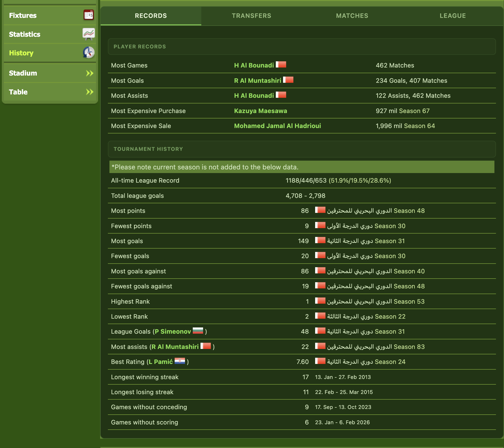Open R Al Muntashiri's profile from Most Goals
The width and height of the screenshot is (504, 448).
pos(257,81)
